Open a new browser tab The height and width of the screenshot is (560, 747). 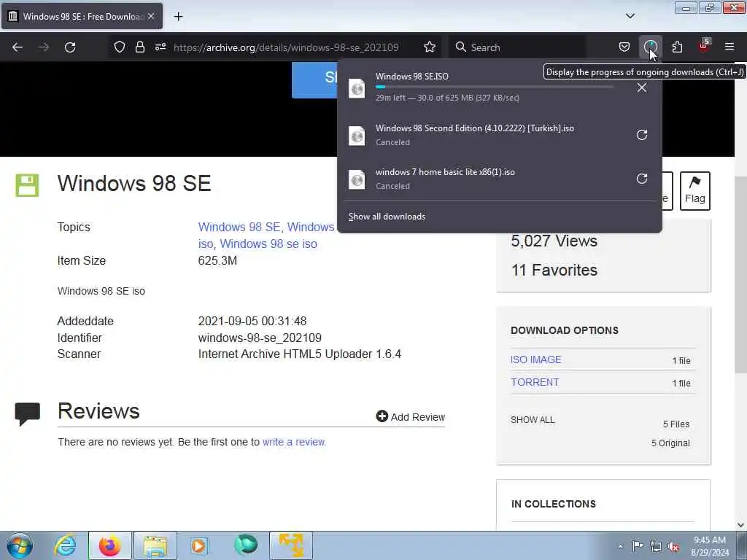point(178,17)
